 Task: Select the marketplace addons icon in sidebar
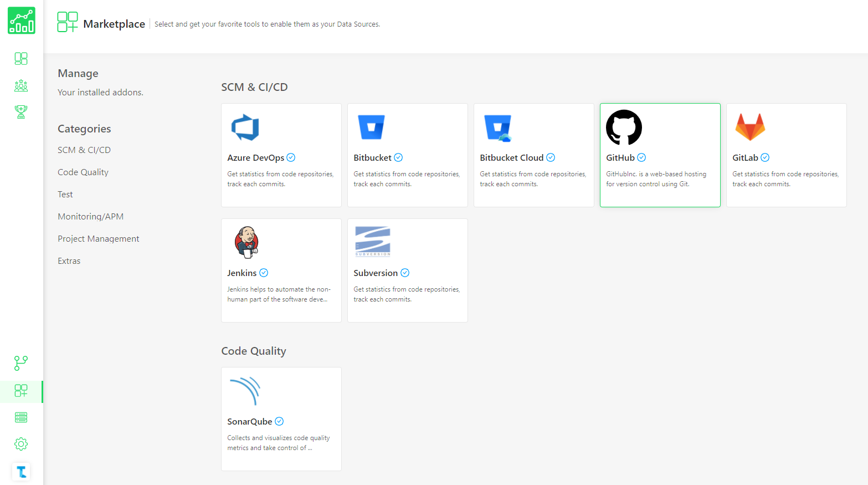coord(21,391)
